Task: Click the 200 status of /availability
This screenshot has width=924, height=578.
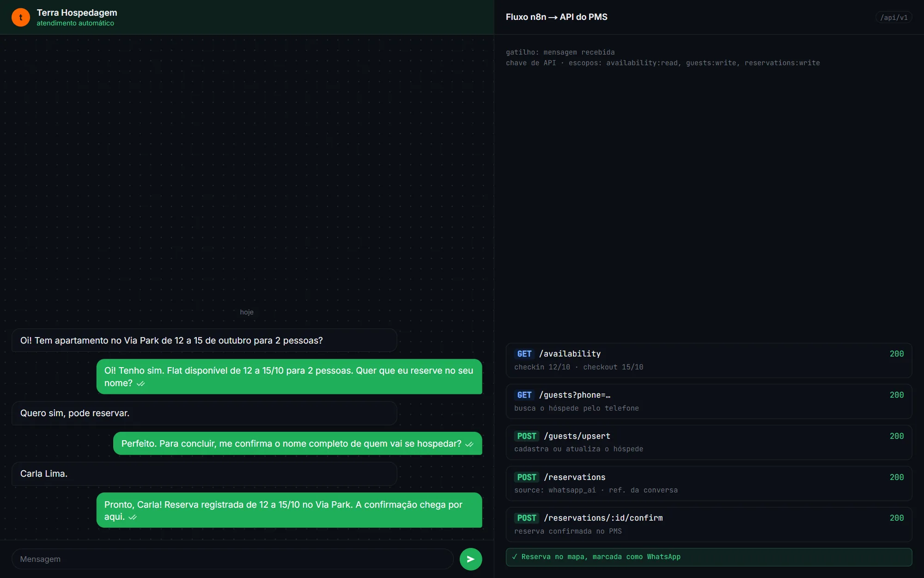Action: click(x=897, y=354)
